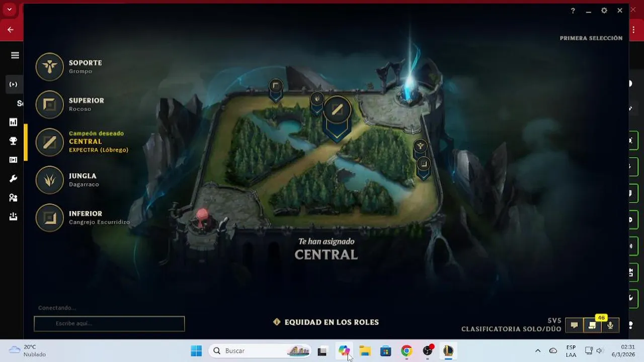Click the Buscar taskbar search box

coord(260,351)
